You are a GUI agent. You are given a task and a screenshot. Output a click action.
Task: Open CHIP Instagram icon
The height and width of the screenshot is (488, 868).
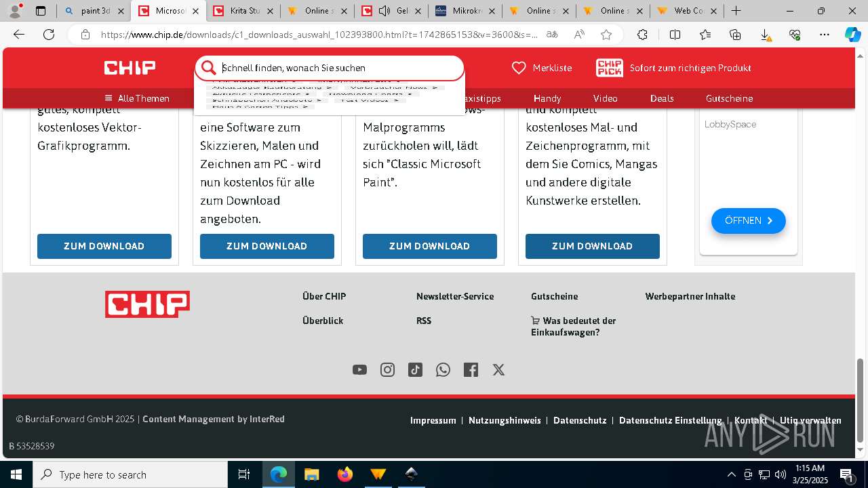[387, 369]
